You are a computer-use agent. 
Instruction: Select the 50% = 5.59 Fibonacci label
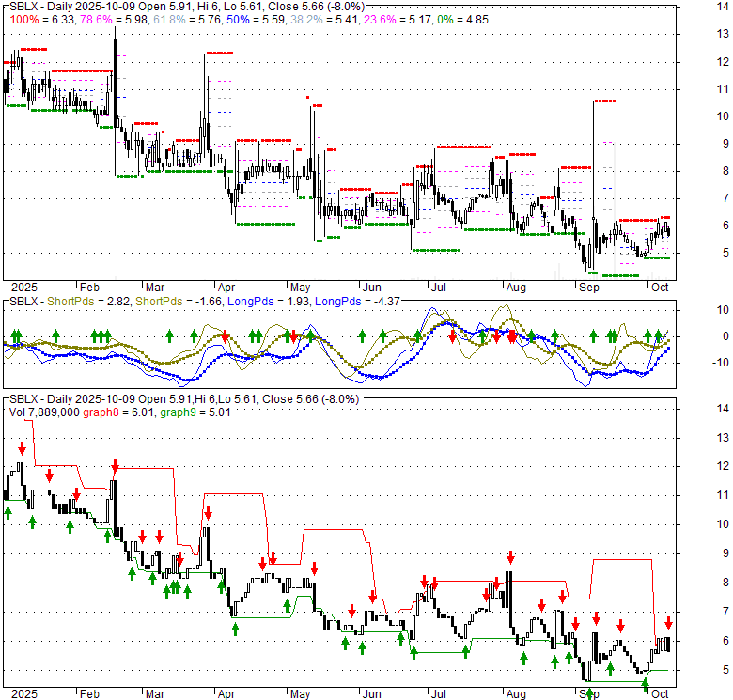(260, 18)
